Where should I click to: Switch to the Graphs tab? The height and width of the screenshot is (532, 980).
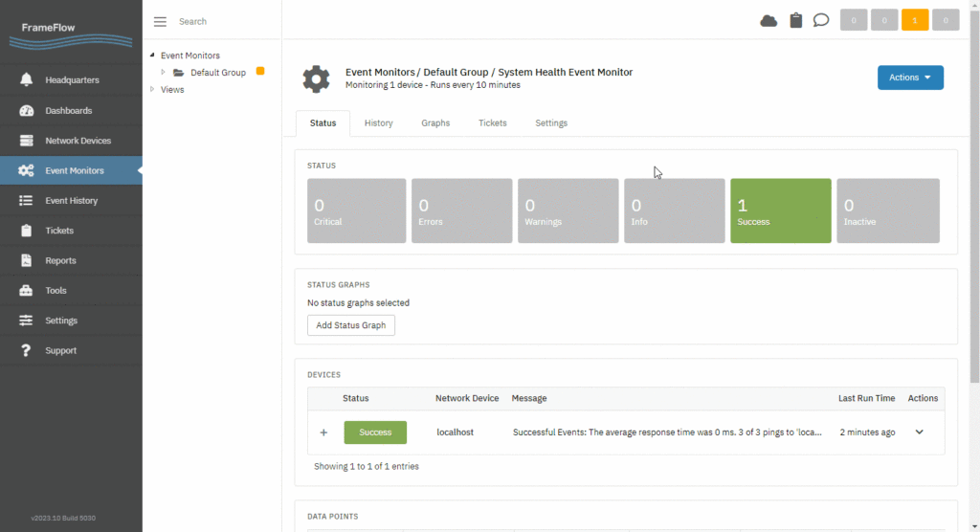[x=435, y=123]
